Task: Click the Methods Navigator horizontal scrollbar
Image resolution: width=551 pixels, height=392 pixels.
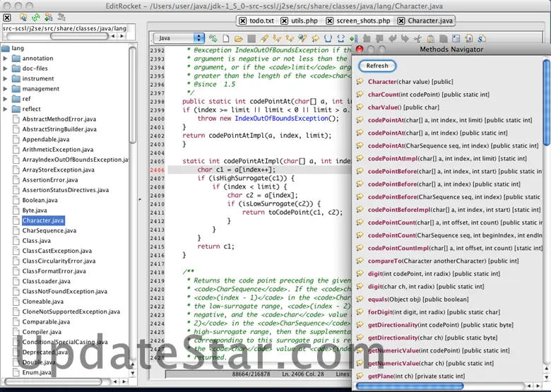Action: (x=410, y=386)
